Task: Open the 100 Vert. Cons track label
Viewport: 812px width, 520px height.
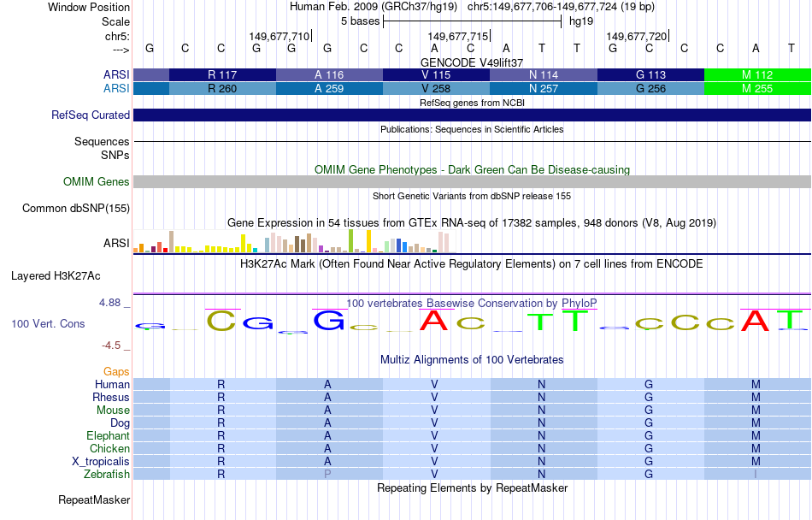Action: 48,323
